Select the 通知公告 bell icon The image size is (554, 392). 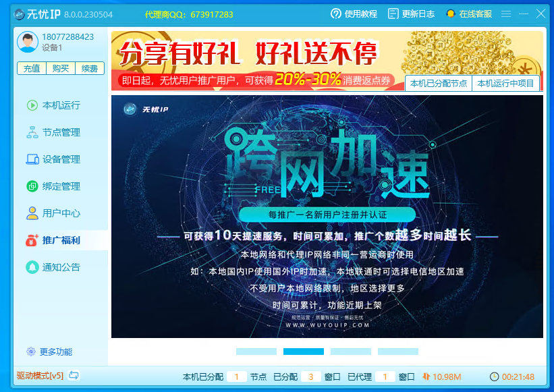(32, 267)
